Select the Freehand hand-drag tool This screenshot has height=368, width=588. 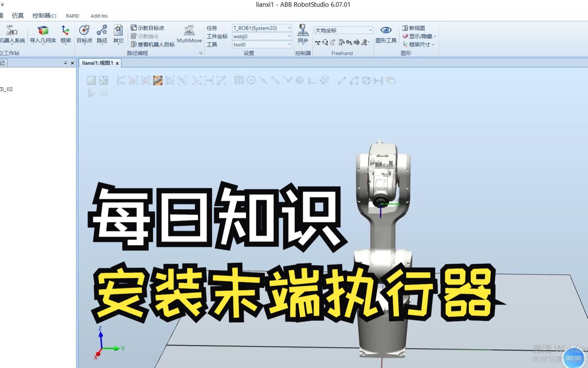coord(332,43)
